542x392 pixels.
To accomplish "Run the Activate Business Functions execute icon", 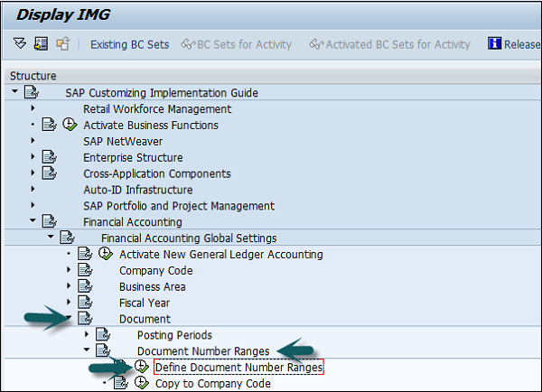I will [x=70, y=126].
